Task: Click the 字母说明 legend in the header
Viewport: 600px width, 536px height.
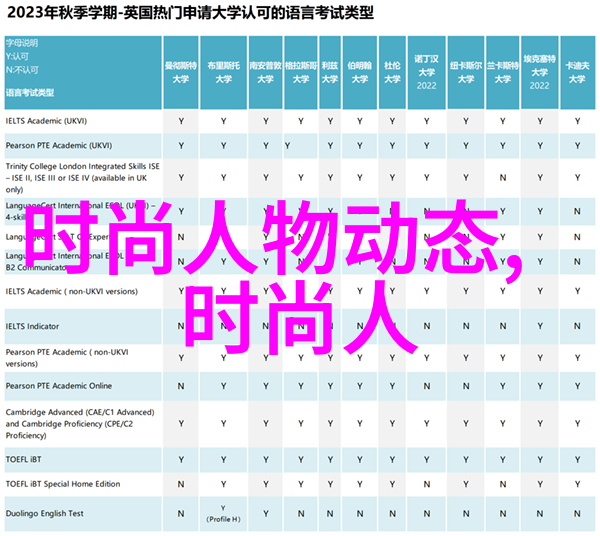Action: 22,44
